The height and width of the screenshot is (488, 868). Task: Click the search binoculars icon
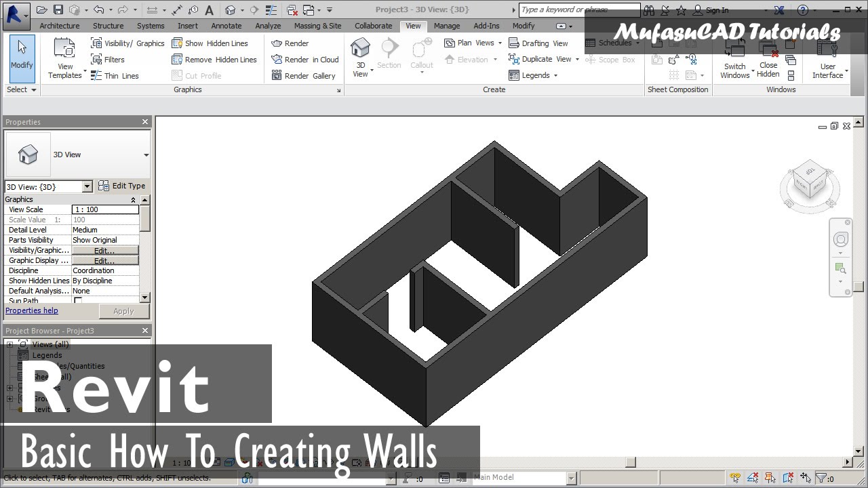click(649, 10)
